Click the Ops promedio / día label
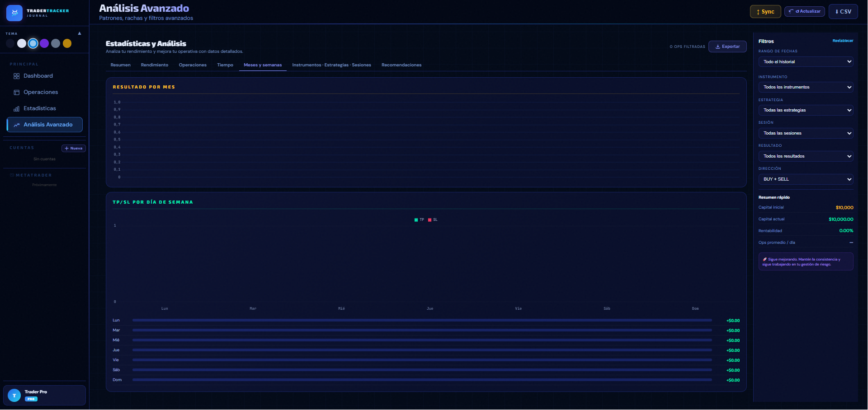 [x=777, y=242]
